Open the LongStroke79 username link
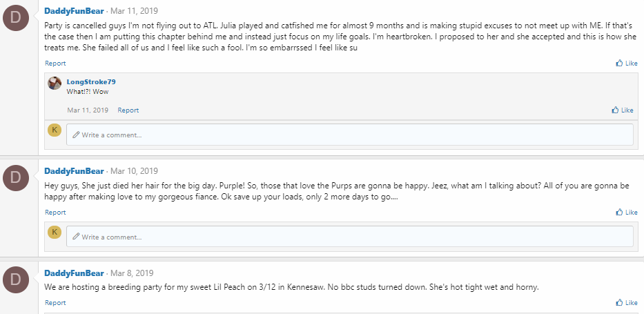 click(91, 81)
